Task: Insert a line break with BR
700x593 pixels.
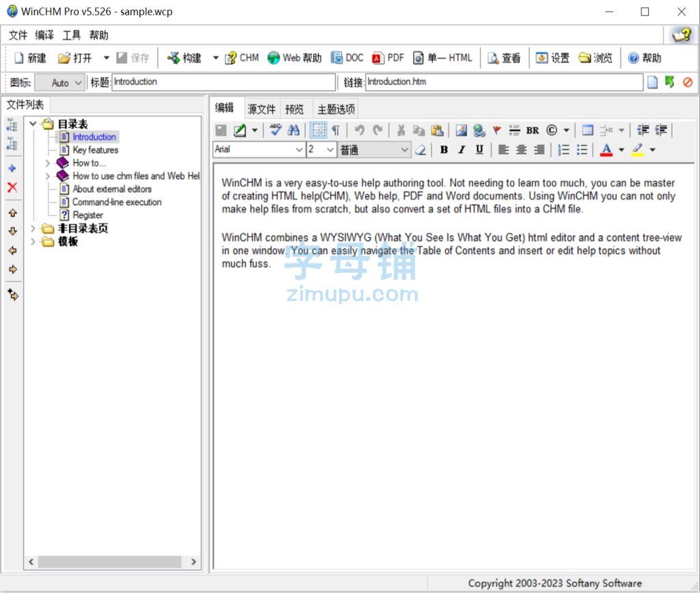Action: pyautogui.click(x=532, y=131)
